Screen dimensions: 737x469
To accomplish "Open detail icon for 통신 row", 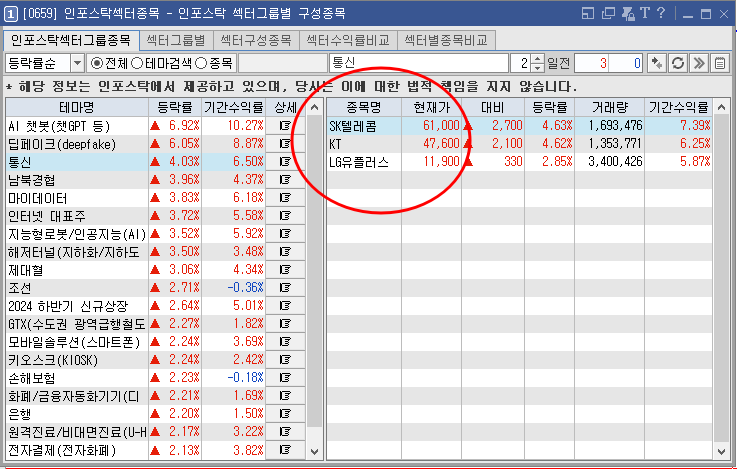I will 285,162.
